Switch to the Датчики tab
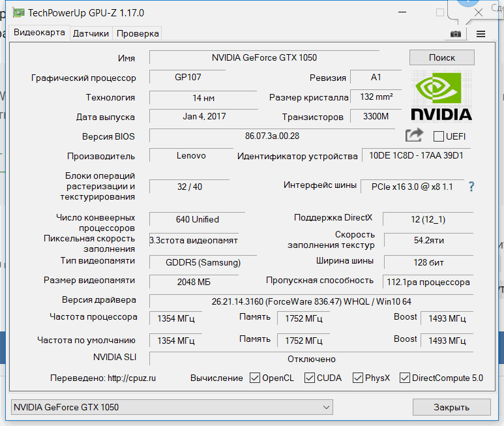The width and height of the screenshot is (504, 426). point(91,33)
